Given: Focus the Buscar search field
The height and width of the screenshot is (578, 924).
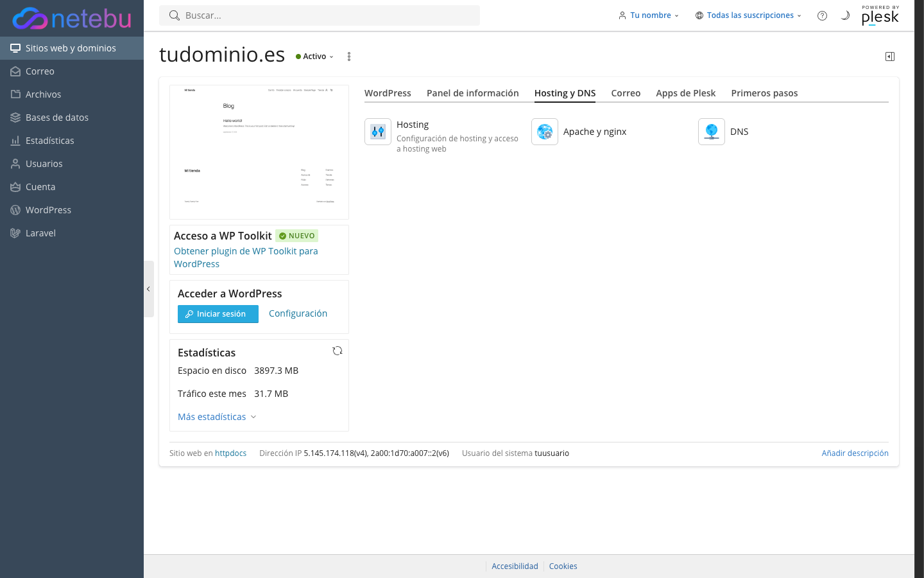Looking at the screenshot, I should (x=320, y=15).
